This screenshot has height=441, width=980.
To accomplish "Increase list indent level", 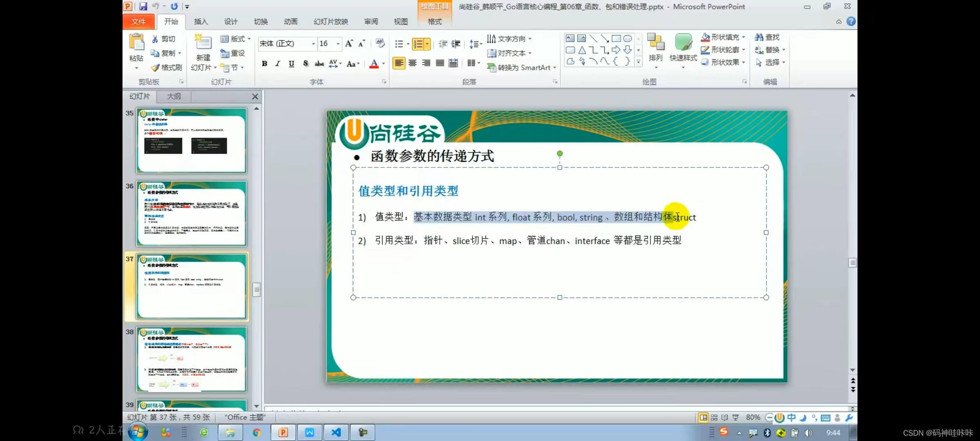I will pyautogui.click(x=456, y=44).
